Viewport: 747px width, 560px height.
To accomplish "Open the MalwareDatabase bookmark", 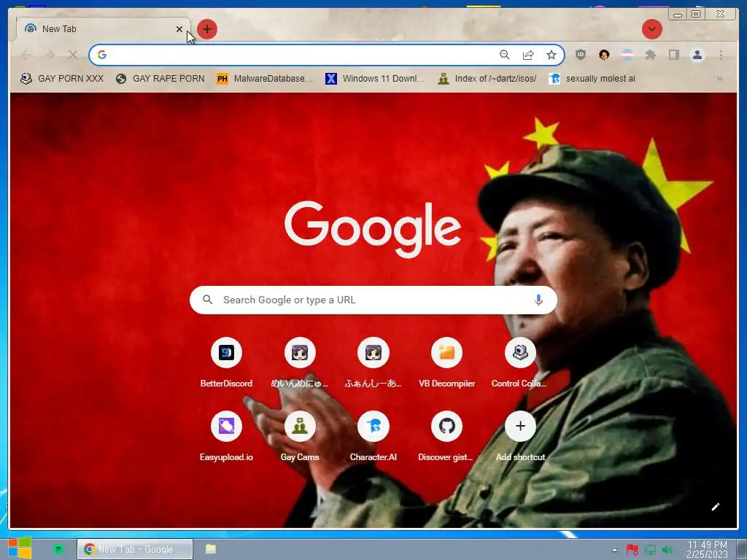I will [264, 79].
